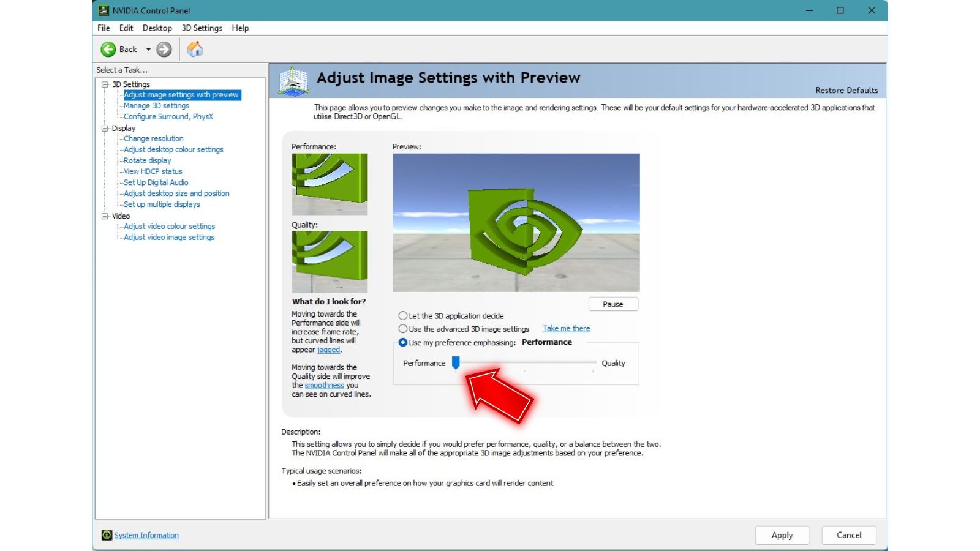Click the Adjust Image Settings header icon
The height and width of the screenshot is (551, 980).
[294, 81]
